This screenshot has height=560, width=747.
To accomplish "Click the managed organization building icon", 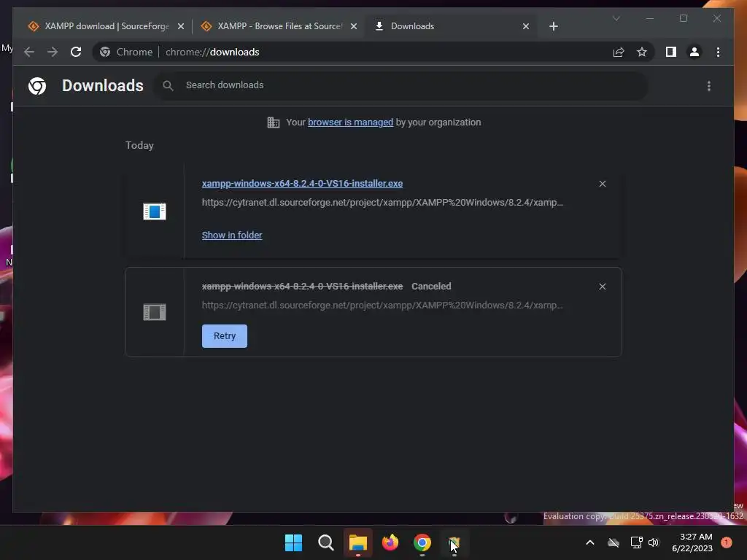I will (274, 122).
